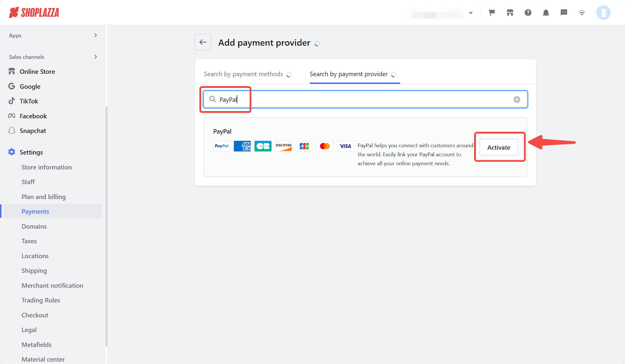Open the user avatar menu
Viewport: 625px width, 364px height.
(604, 12)
